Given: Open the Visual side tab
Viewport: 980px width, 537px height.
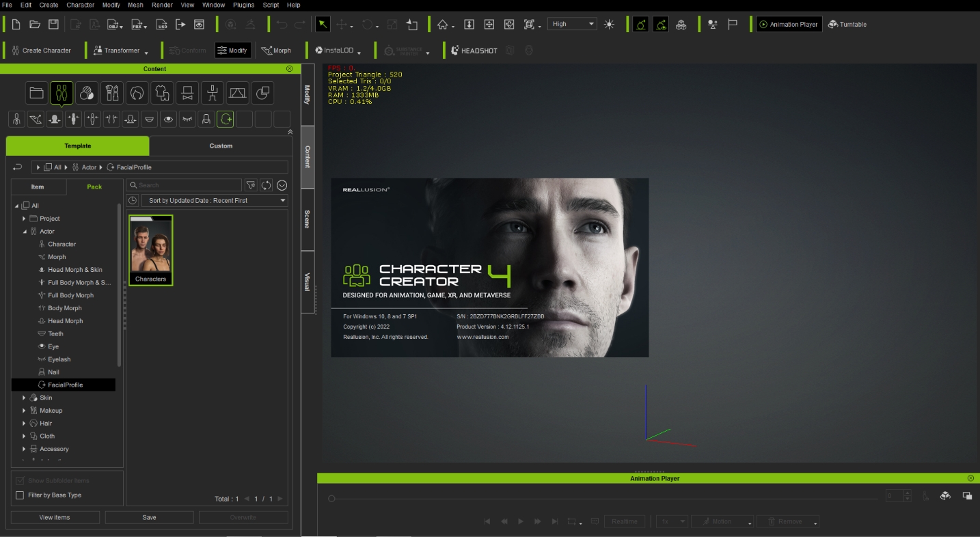Looking at the screenshot, I should click(x=308, y=282).
